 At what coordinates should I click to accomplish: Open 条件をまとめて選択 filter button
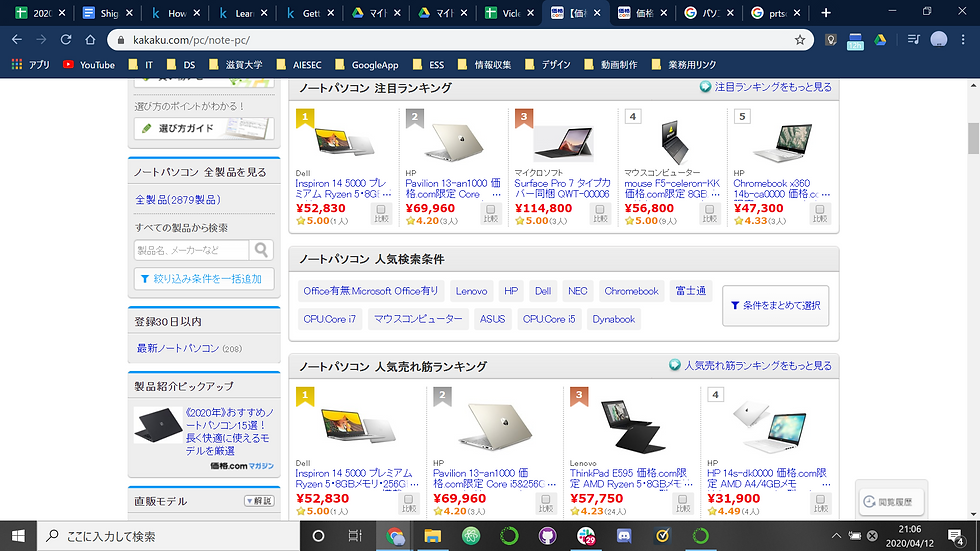pos(776,305)
